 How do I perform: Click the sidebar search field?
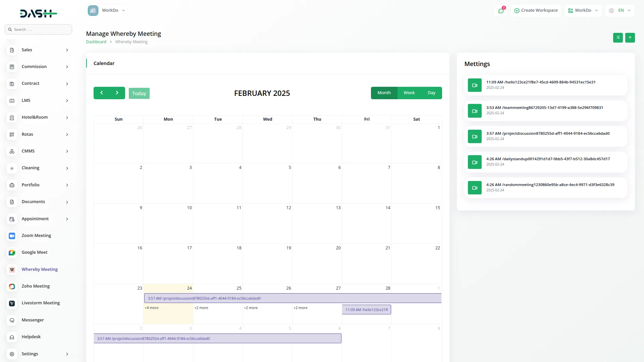pos(39,29)
